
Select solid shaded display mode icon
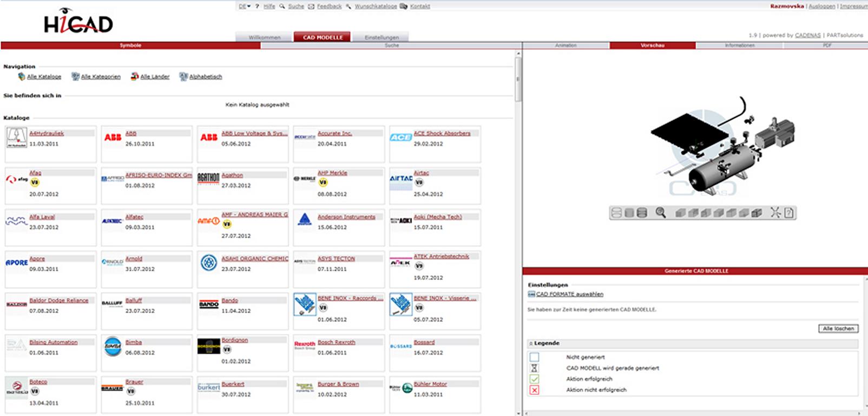click(x=629, y=213)
